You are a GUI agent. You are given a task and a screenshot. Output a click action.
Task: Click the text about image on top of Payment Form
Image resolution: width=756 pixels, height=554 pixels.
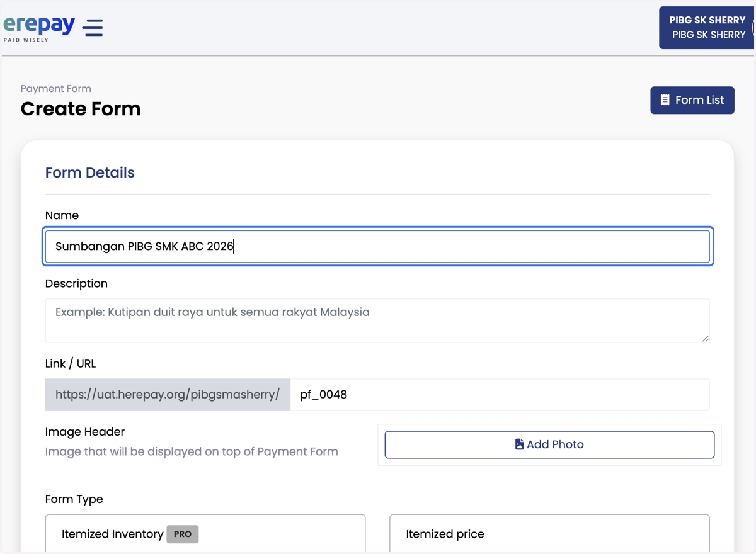192,452
